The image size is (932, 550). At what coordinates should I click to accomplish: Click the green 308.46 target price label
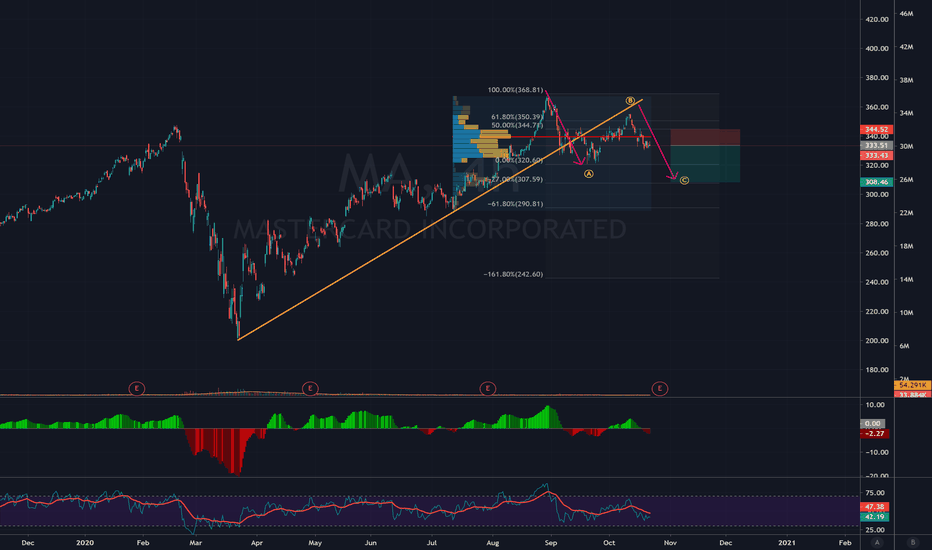point(876,182)
